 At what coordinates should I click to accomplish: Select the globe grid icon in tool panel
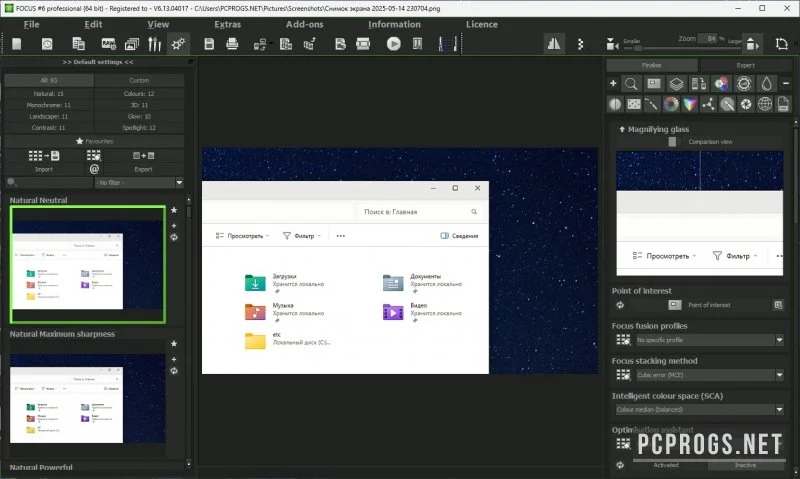(764, 104)
